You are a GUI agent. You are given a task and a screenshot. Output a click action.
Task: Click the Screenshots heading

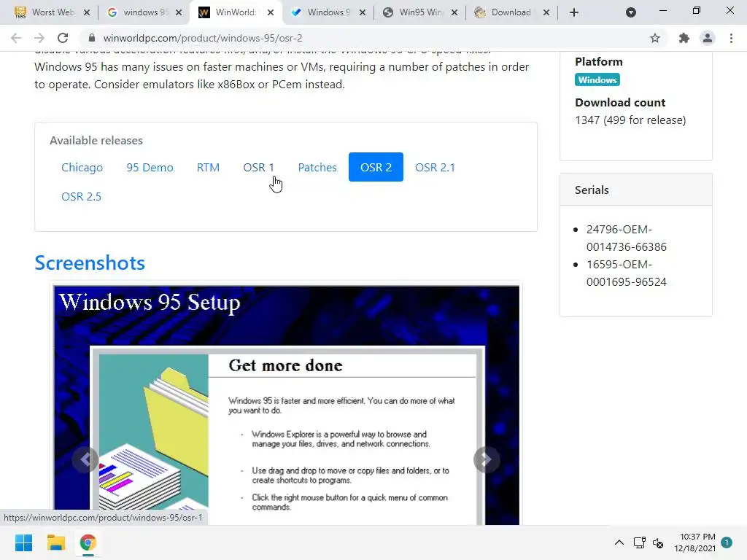coord(90,262)
